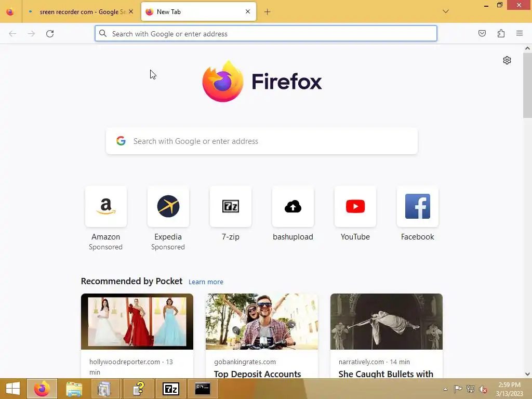Save page to Pocket icon
Image resolution: width=532 pixels, height=399 pixels.
click(482, 33)
